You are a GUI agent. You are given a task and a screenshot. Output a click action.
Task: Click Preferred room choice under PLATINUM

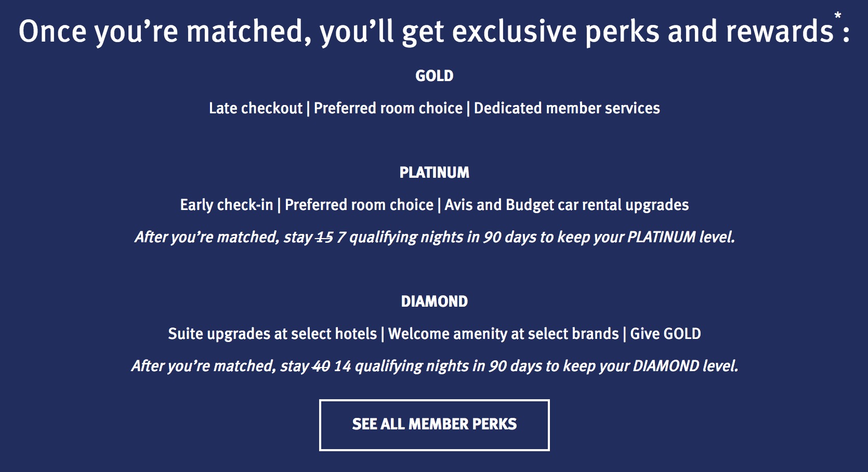coord(359,205)
